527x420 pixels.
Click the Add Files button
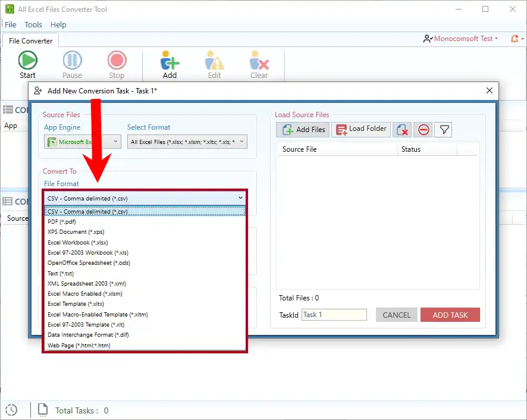(303, 130)
